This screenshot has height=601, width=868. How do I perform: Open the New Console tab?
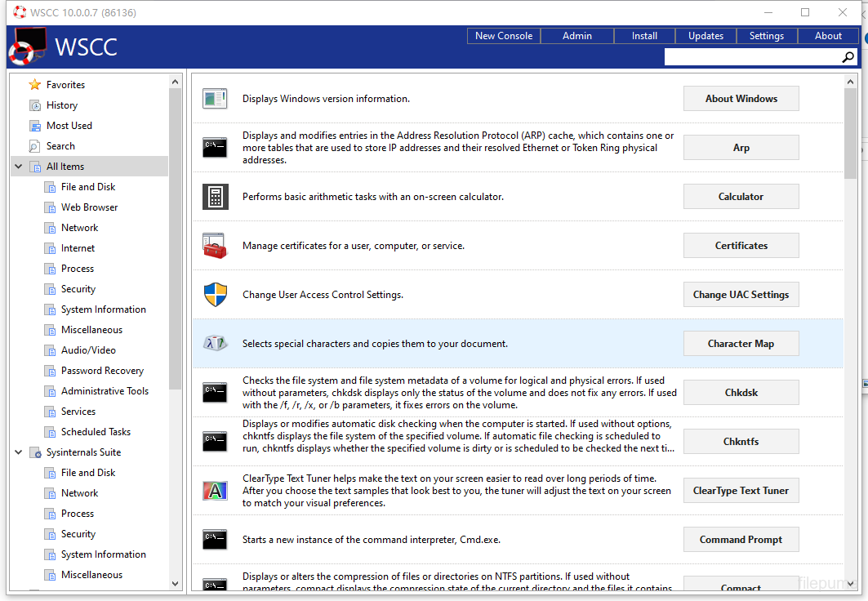(503, 36)
